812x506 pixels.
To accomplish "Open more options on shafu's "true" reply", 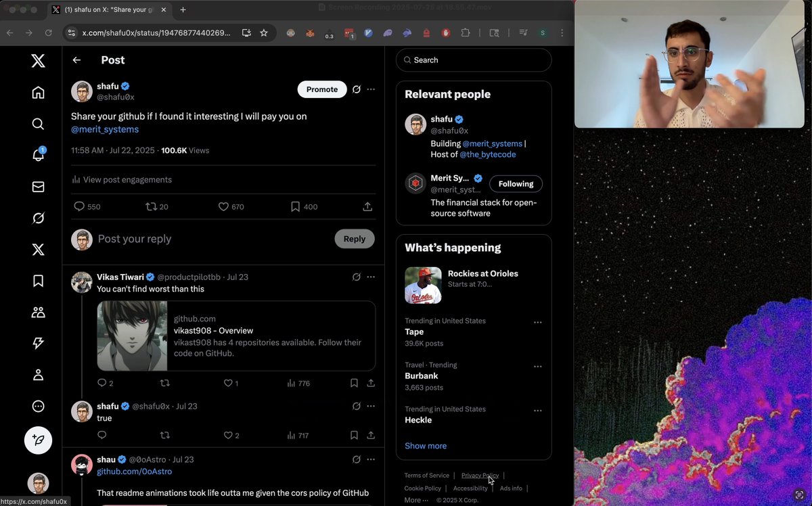I will click(x=371, y=406).
